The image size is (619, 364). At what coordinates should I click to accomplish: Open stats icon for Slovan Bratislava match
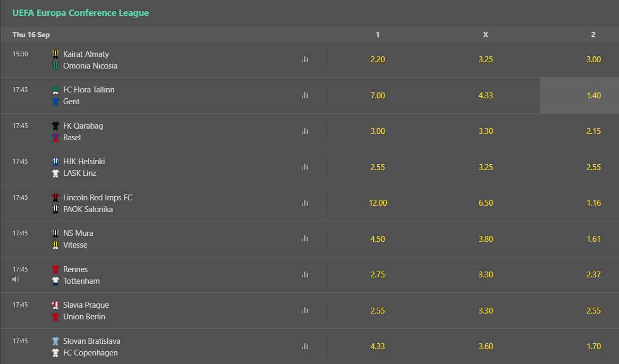coord(304,346)
